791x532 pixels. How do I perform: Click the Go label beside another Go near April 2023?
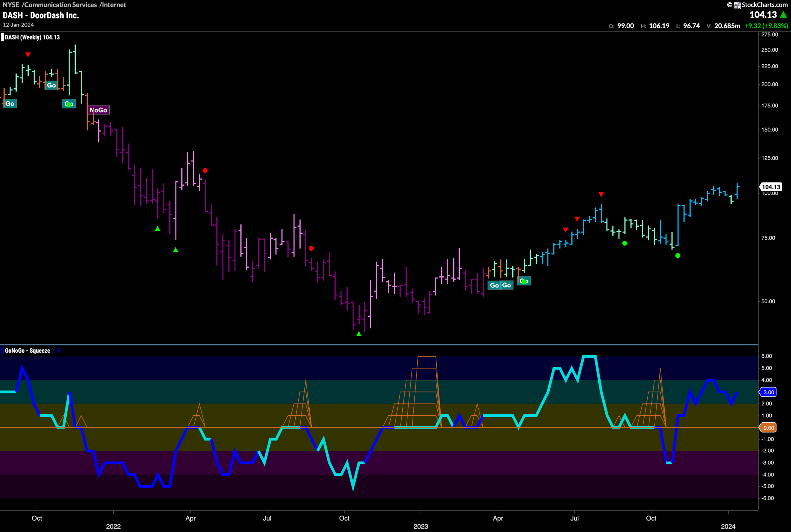494,285
